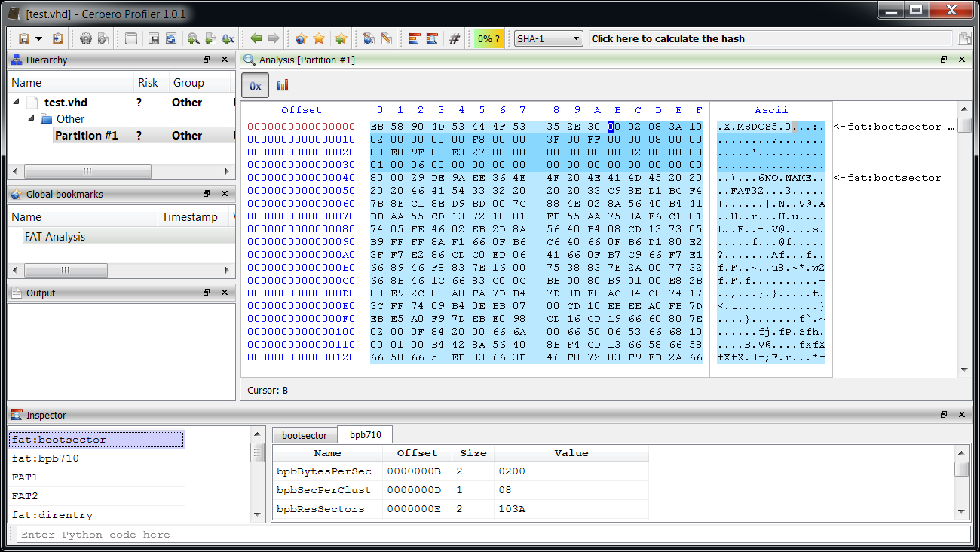Close the Hierarchy panel
Viewport: 980px width, 552px height.
[x=224, y=60]
